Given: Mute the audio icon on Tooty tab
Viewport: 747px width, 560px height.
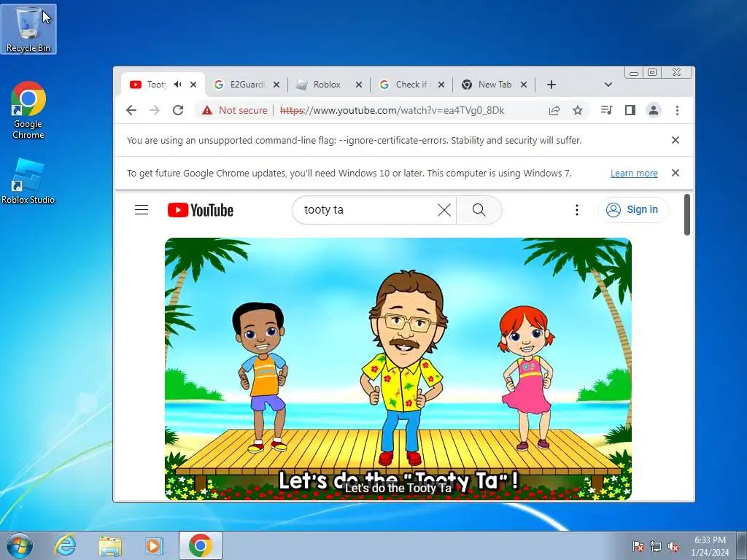Looking at the screenshot, I should 178,85.
